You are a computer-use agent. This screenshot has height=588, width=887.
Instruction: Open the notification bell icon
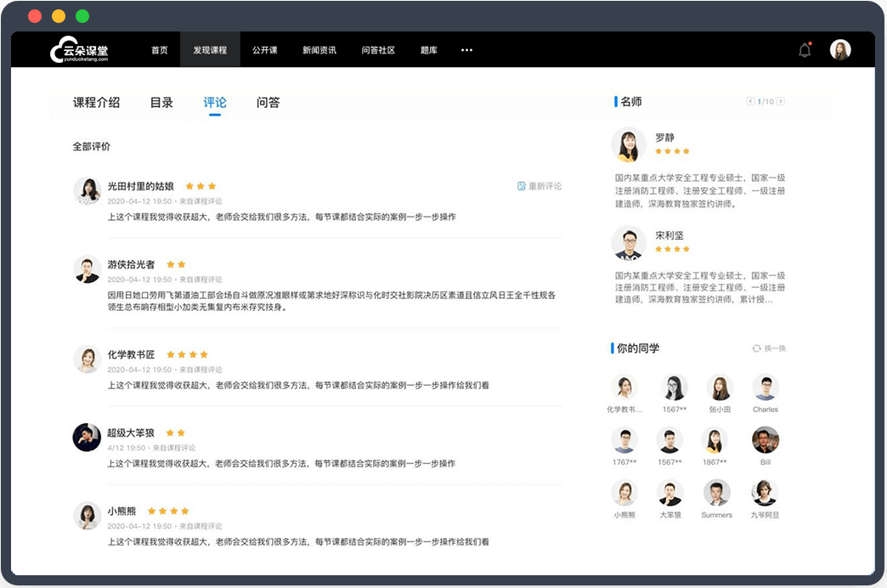[805, 50]
